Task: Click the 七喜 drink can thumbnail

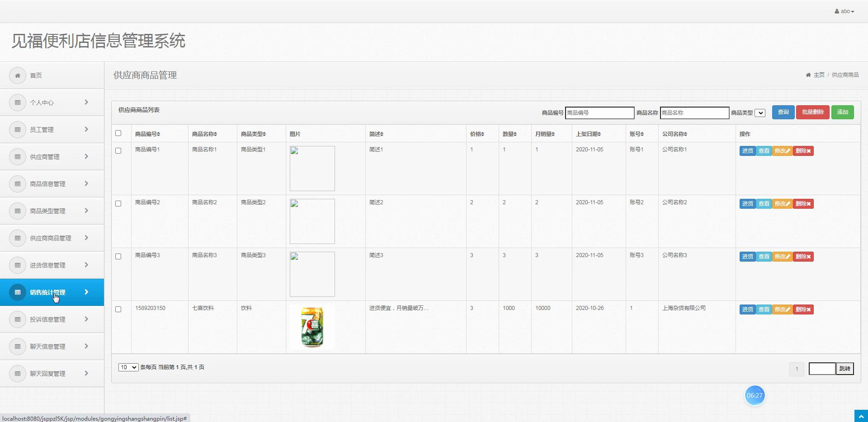Action: tap(312, 327)
